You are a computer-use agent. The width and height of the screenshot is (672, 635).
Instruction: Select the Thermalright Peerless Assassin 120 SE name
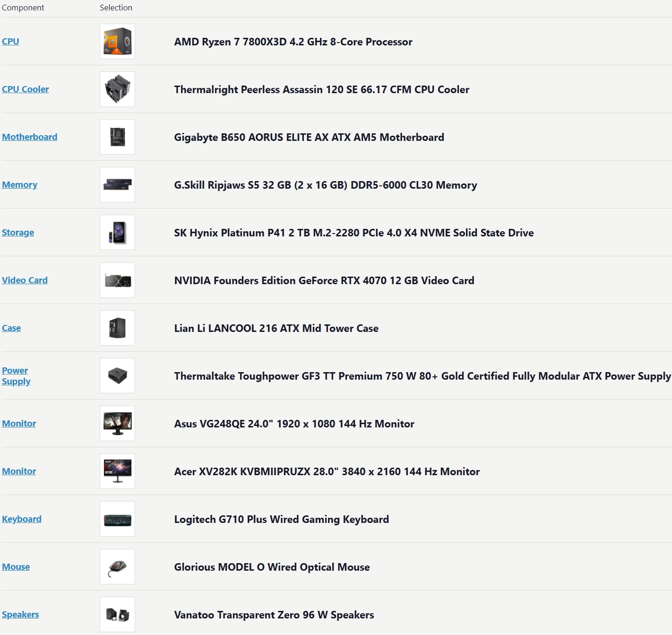point(321,89)
